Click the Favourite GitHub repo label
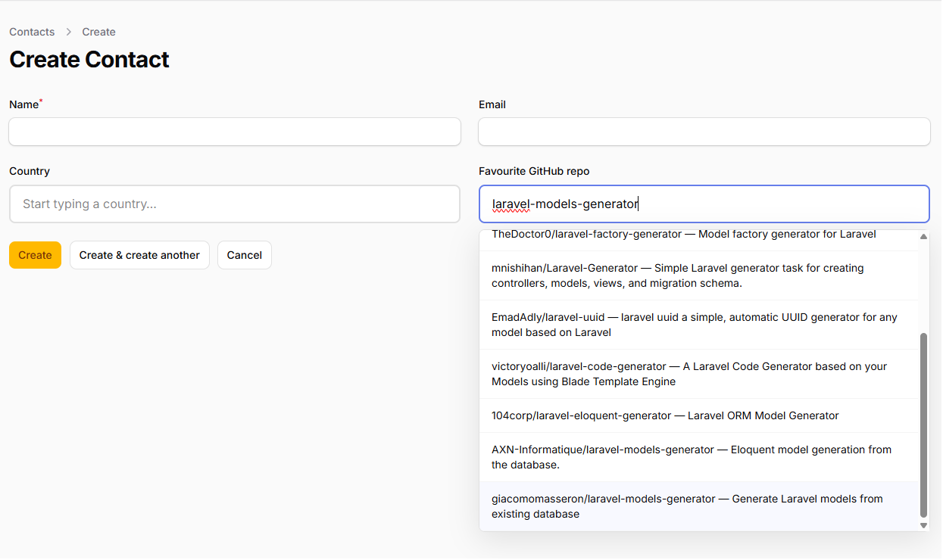Viewport: 943px width, 560px height. click(x=534, y=171)
